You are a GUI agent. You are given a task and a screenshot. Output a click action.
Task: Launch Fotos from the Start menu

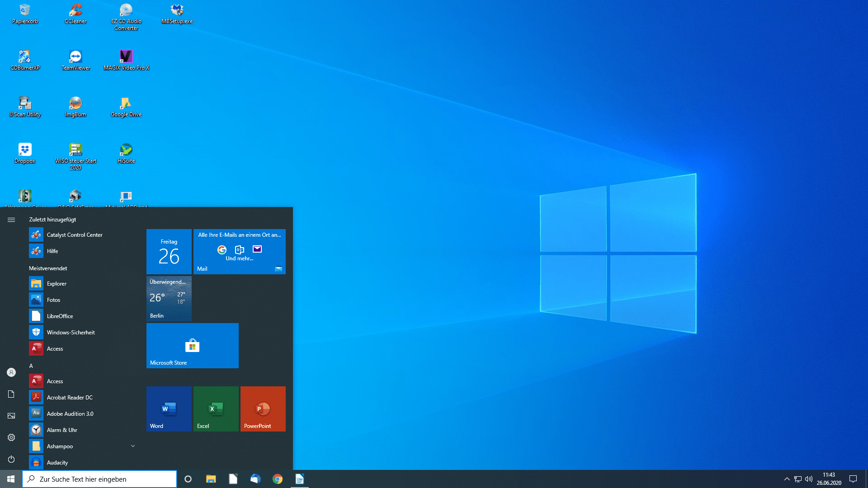pyautogui.click(x=84, y=300)
